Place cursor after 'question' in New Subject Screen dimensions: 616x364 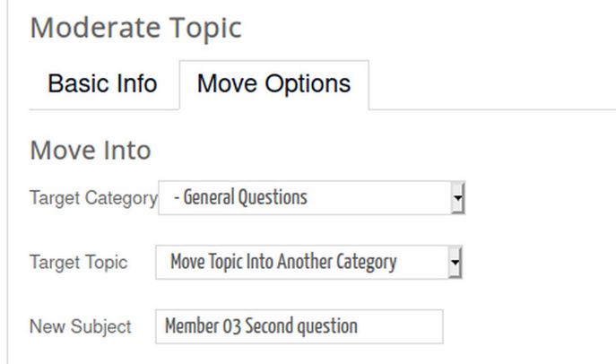click(360, 326)
